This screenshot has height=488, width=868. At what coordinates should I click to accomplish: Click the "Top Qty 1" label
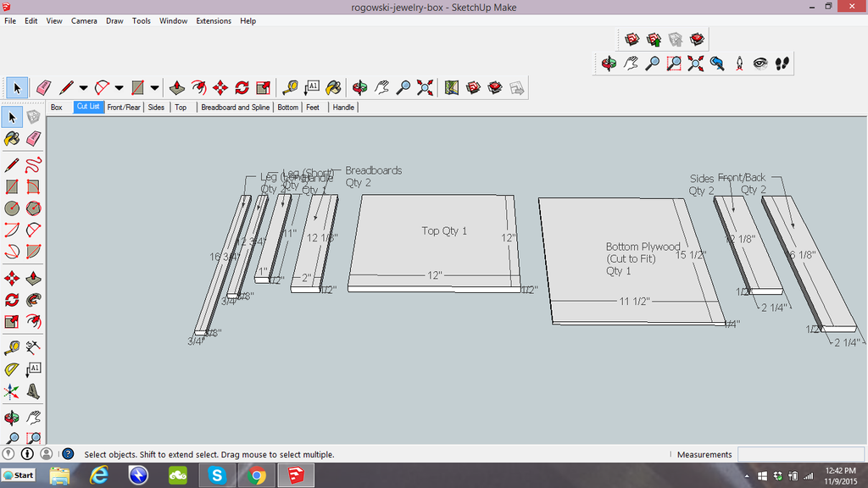[x=444, y=230]
